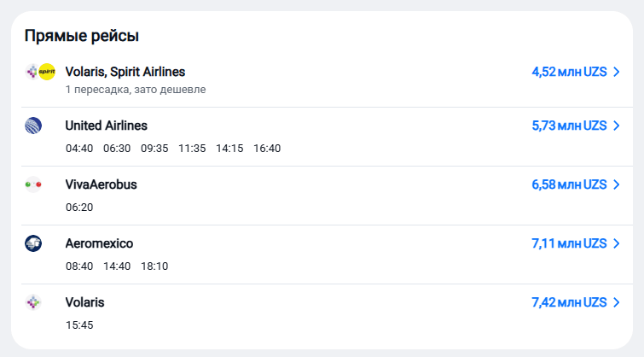Viewport: 644px width, 357px height.
Task: Choose Aeromexico 14:40 departure time
Action: pyautogui.click(x=117, y=266)
